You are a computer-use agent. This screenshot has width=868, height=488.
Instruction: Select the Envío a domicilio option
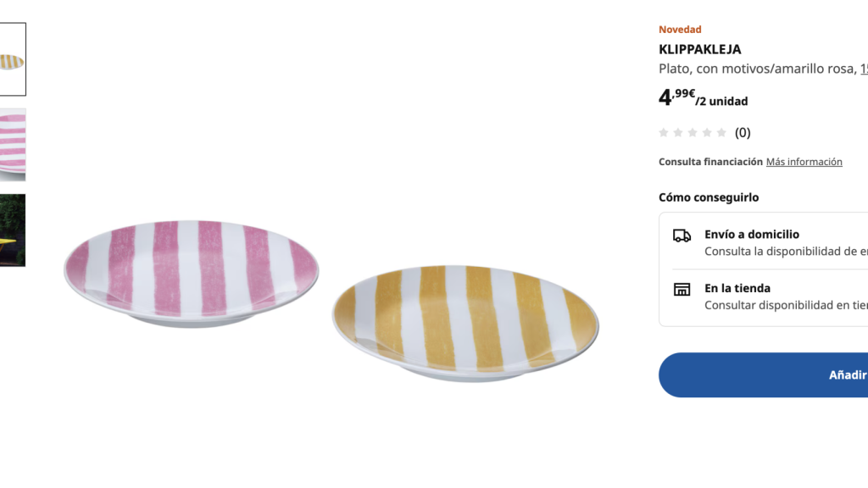tap(751, 234)
